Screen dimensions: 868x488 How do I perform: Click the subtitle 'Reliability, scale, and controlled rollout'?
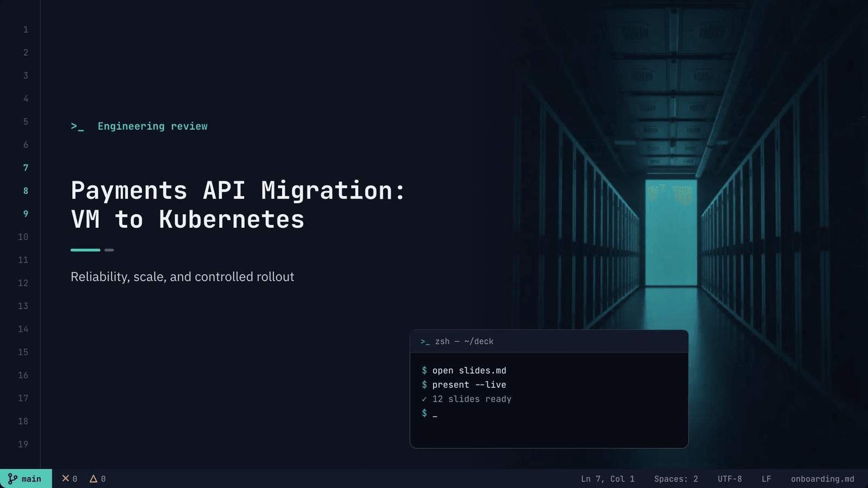(x=182, y=277)
